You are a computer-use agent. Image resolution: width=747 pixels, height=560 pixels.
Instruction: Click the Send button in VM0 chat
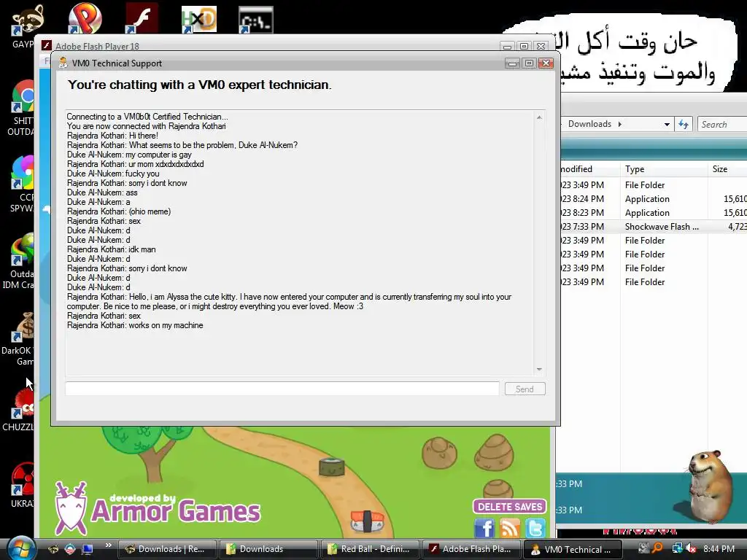pyautogui.click(x=525, y=389)
